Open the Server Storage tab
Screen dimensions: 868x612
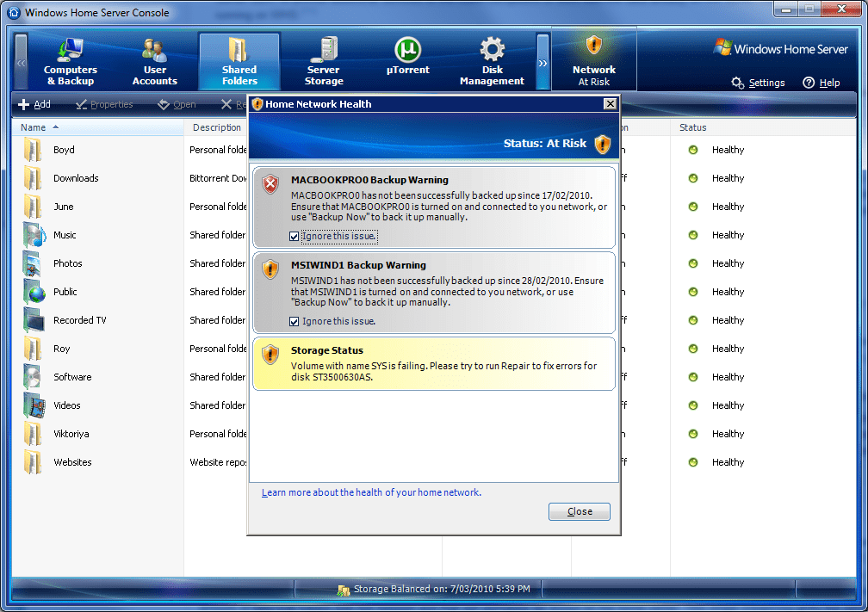[x=324, y=61]
